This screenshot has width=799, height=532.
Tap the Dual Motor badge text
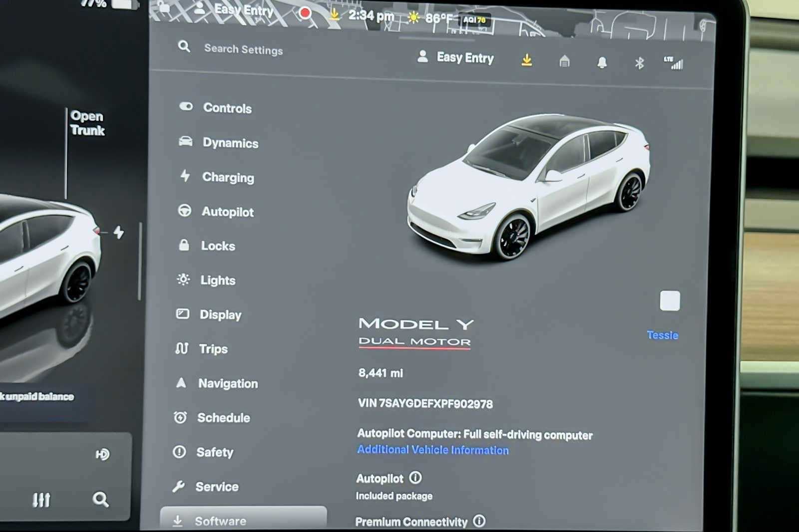pyautogui.click(x=414, y=342)
